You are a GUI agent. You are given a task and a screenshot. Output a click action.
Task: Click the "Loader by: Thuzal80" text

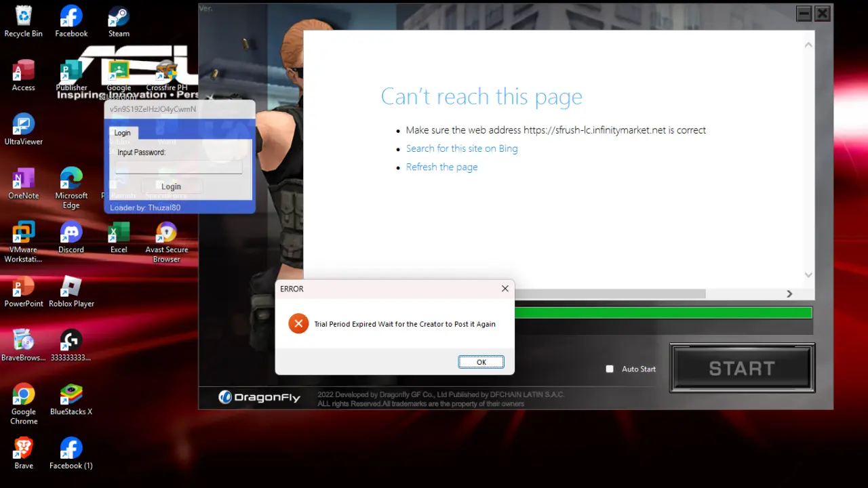[x=145, y=207]
